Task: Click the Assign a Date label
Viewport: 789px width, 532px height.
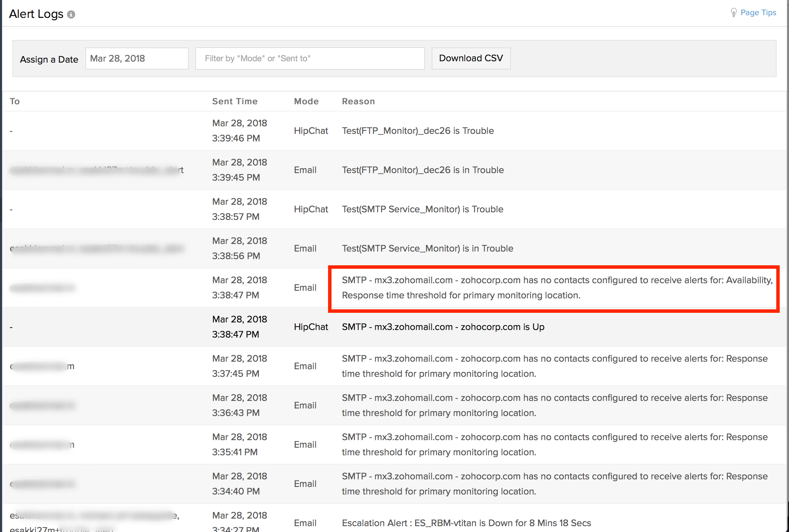Action: pyautogui.click(x=49, y=59)
